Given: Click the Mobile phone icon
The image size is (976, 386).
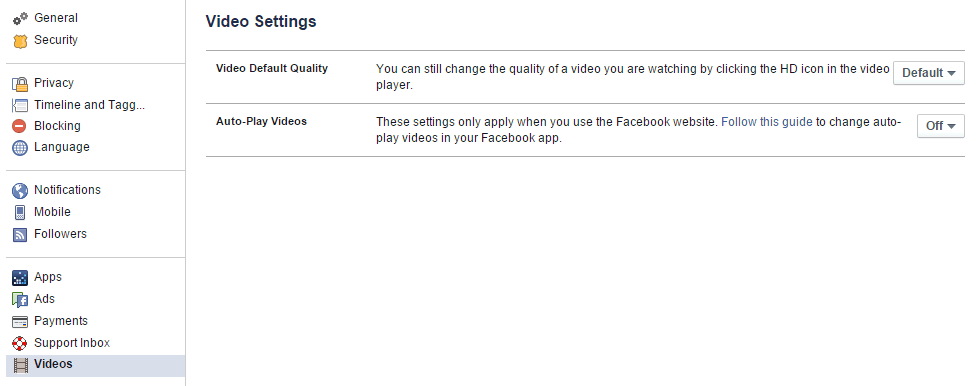Looking at the screenshot, I should 20,212.
